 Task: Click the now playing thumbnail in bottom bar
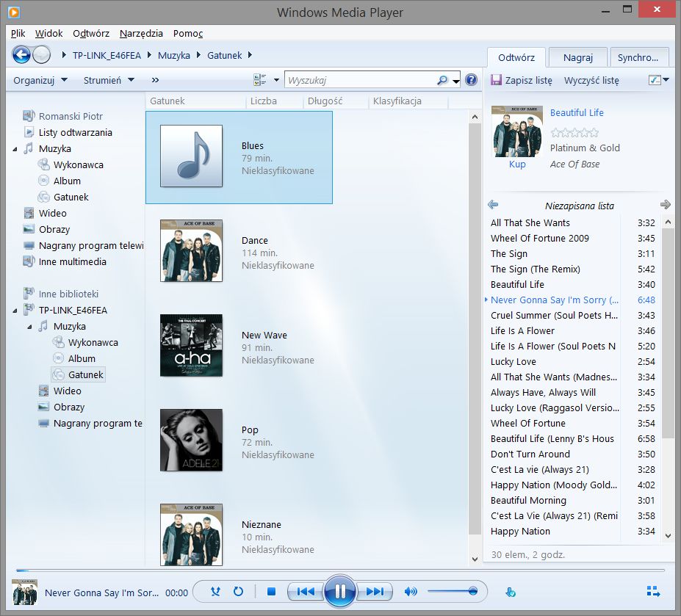(24, 592)
